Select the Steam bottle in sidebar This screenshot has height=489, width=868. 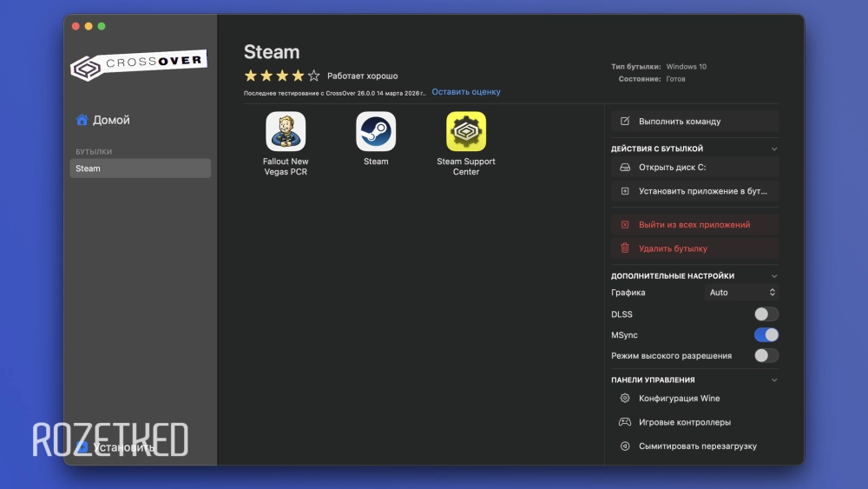140,169
